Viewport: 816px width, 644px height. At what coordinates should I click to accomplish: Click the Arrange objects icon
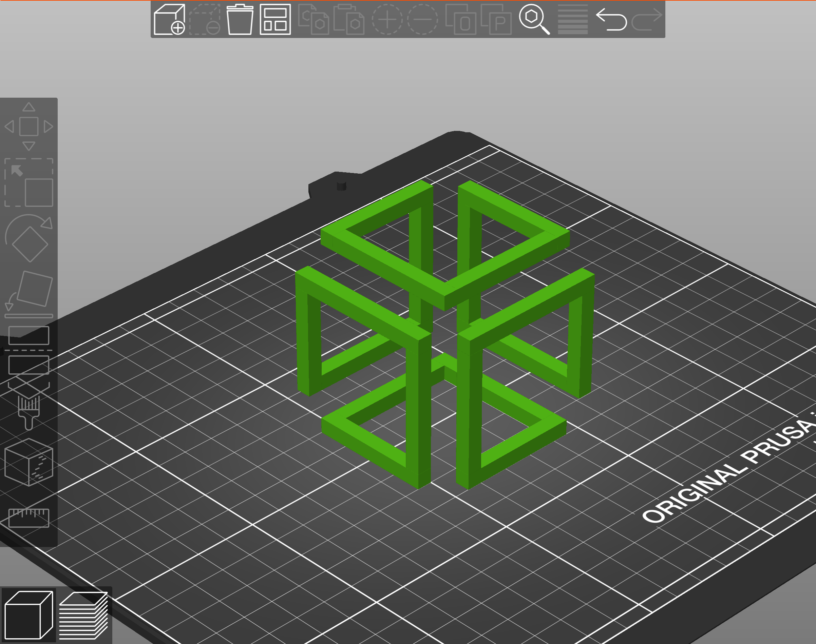[276, 19]
